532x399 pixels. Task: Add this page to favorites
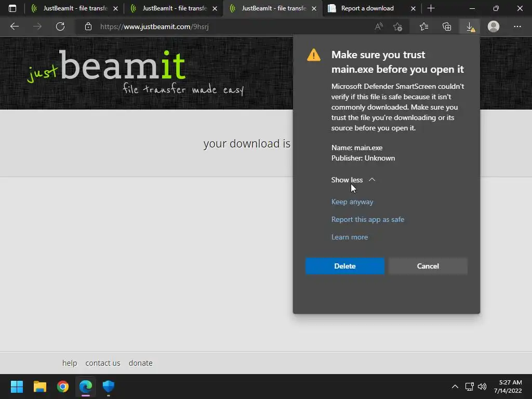click(x=397, y=26)
